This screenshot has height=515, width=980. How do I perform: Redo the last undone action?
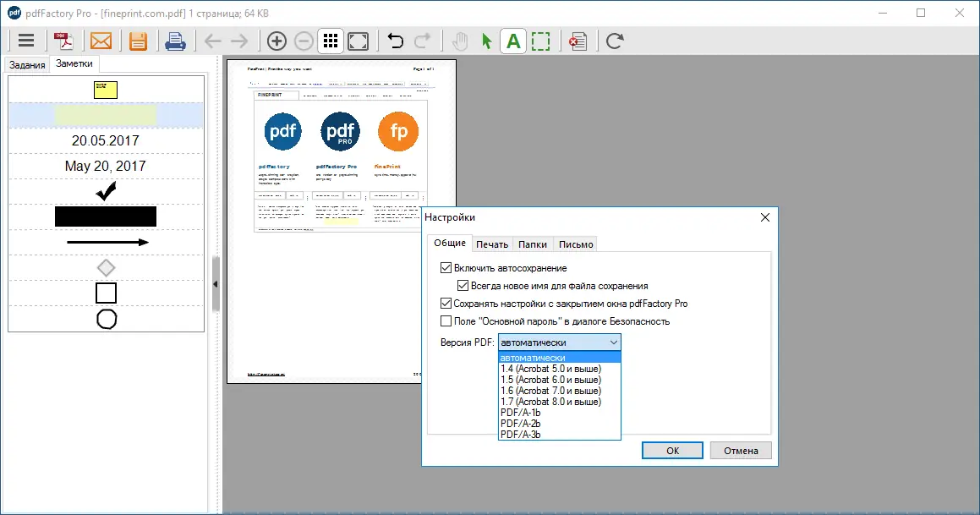click(423, 41)
